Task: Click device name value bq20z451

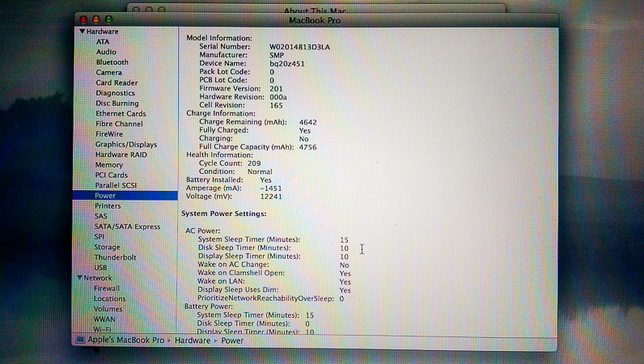Action: (287, 64)
